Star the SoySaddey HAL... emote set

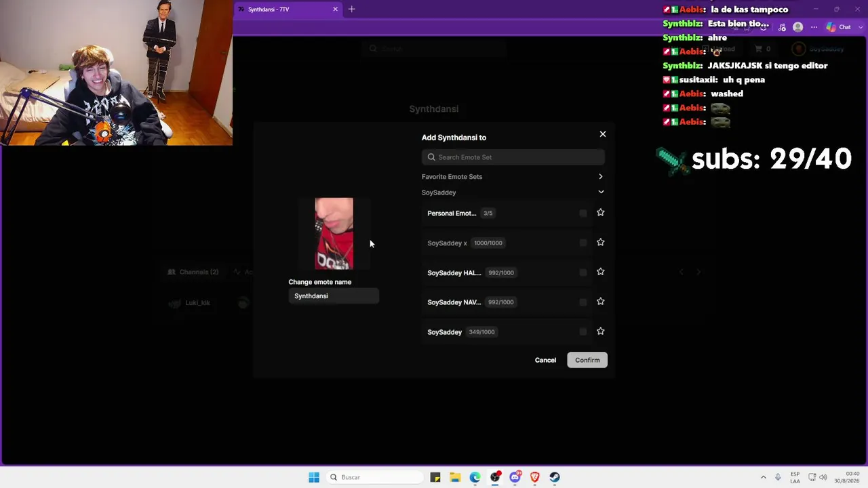click(x=601, y=272)
